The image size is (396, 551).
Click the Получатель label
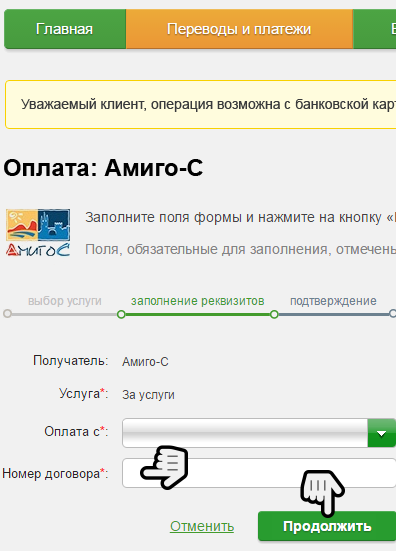tap(71, 361)
